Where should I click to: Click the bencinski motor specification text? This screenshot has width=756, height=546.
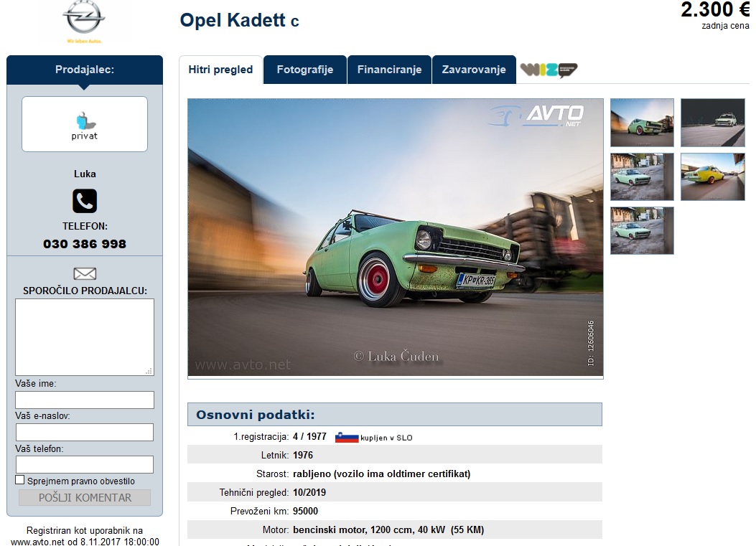click(x=388, y=529)
